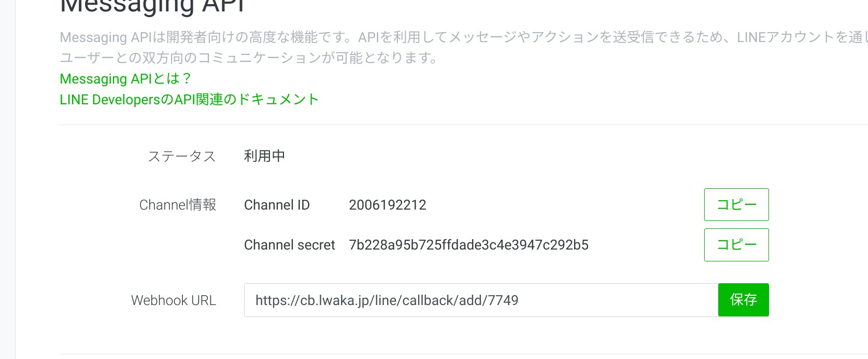Click the 'Channel secret' field label
Image resolution: width=868 pixels, height=359 pixels.
pos(290,245)
